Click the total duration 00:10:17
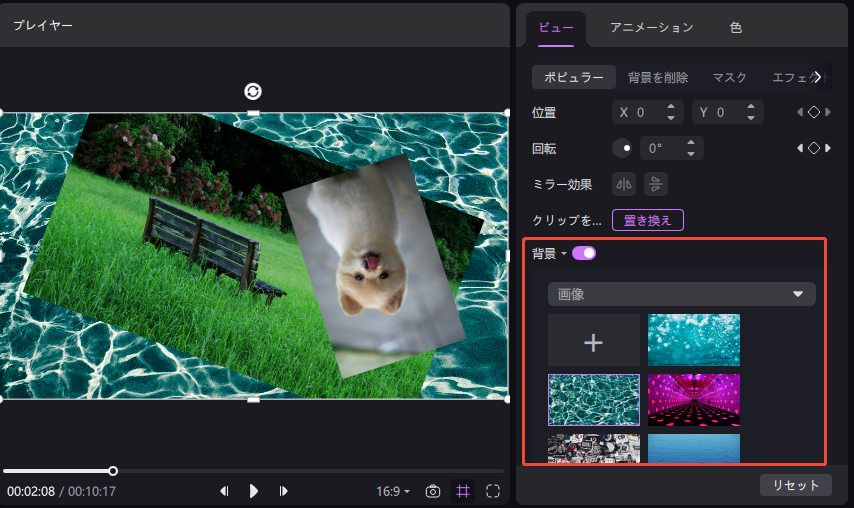The width and height of the screenshot is (854, 508). [92, 492]
